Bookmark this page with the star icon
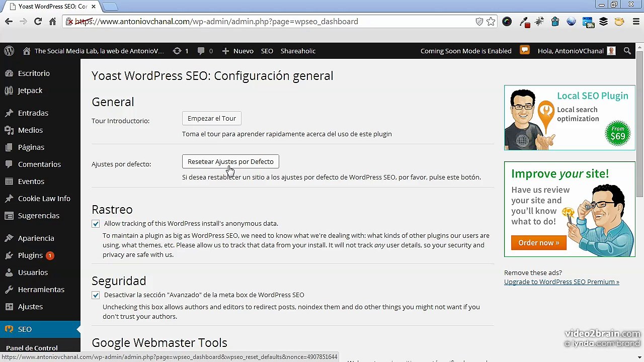Viewport: 644px width, 362px height. pos(491,22)
